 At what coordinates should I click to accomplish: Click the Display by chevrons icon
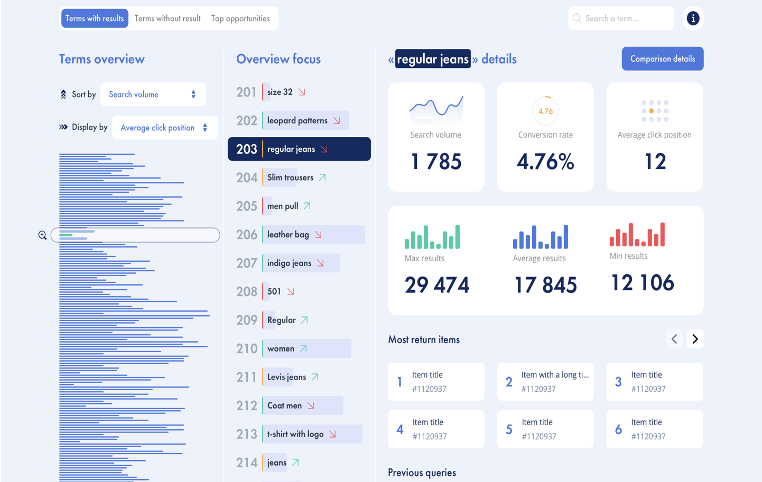(63, 127)
